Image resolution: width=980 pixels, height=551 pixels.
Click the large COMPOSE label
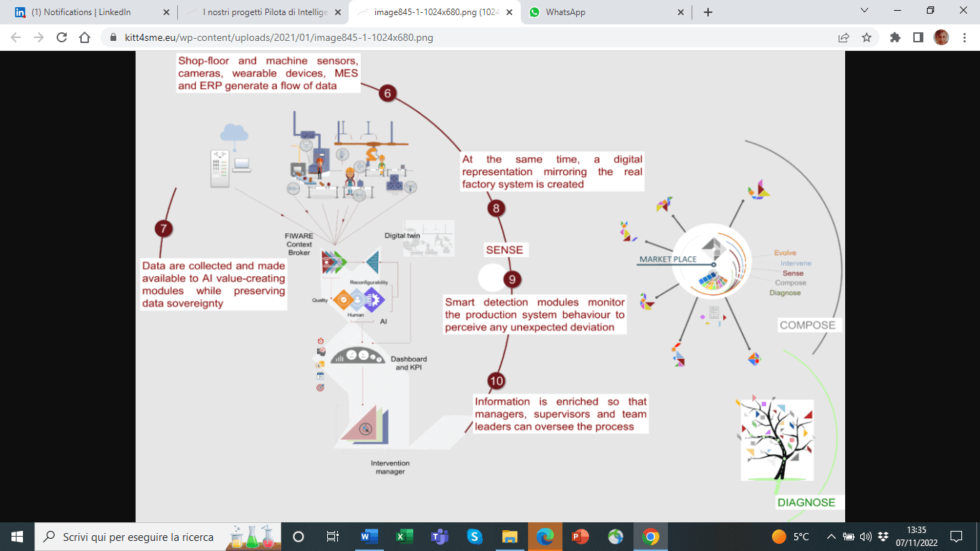tap(808, 325)
